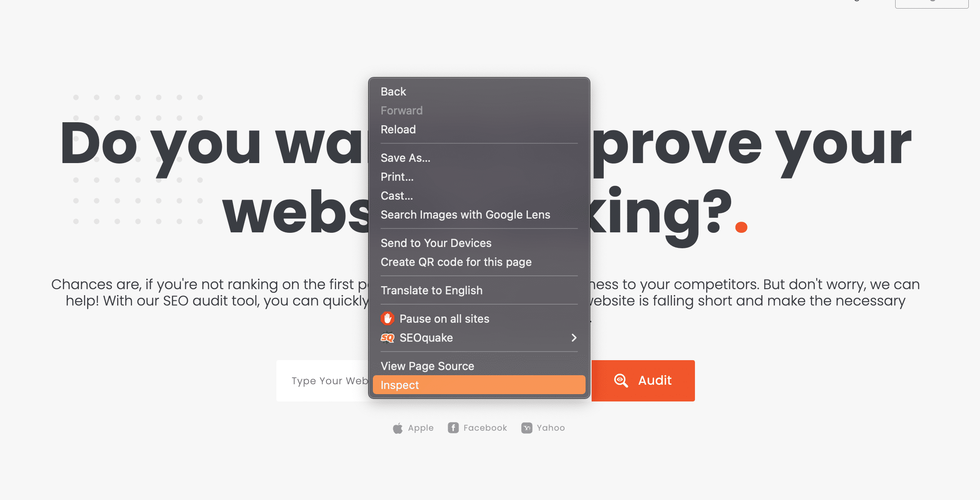Click the Pause on all sites icon
Image resolution: width=980 pixels, height=500 pixels.
point(387,319)
